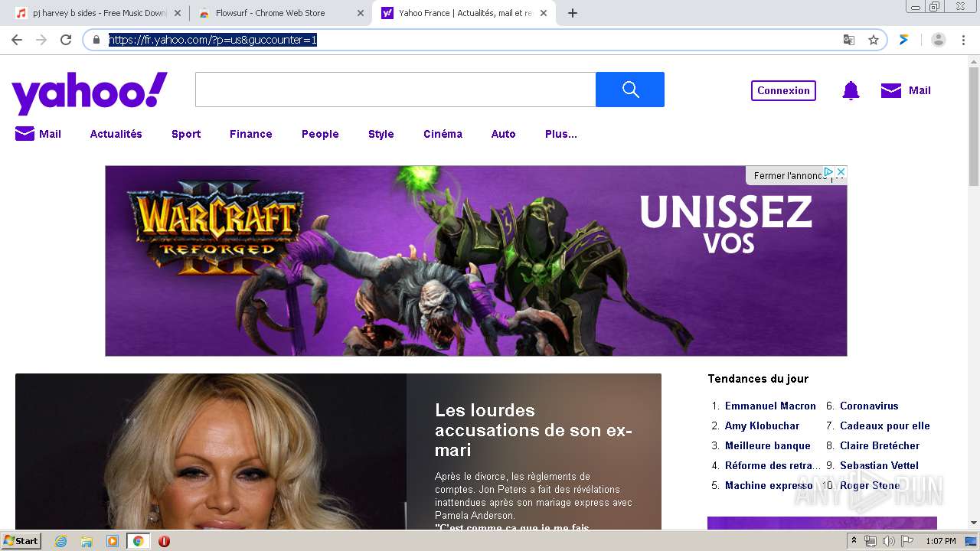Open trending topic Machine expresso
The image size is (980, 551).
pyautogui.click(x=769, y=485)
